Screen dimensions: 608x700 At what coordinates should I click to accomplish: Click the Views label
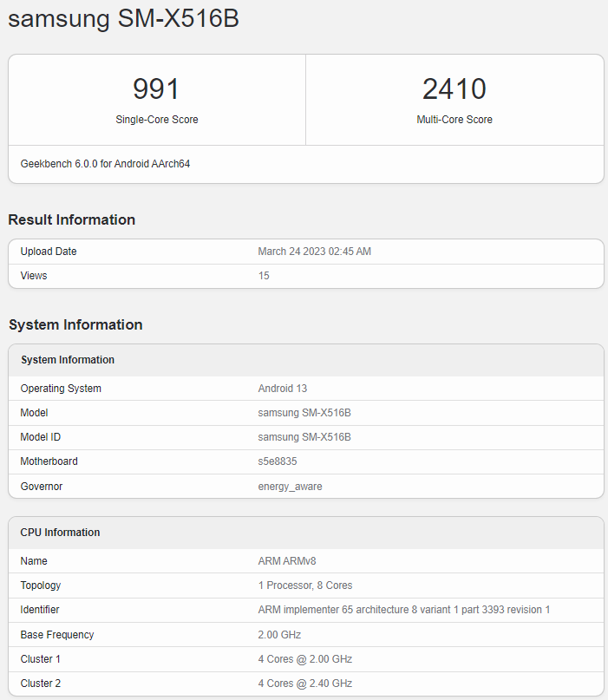[34, 276]
